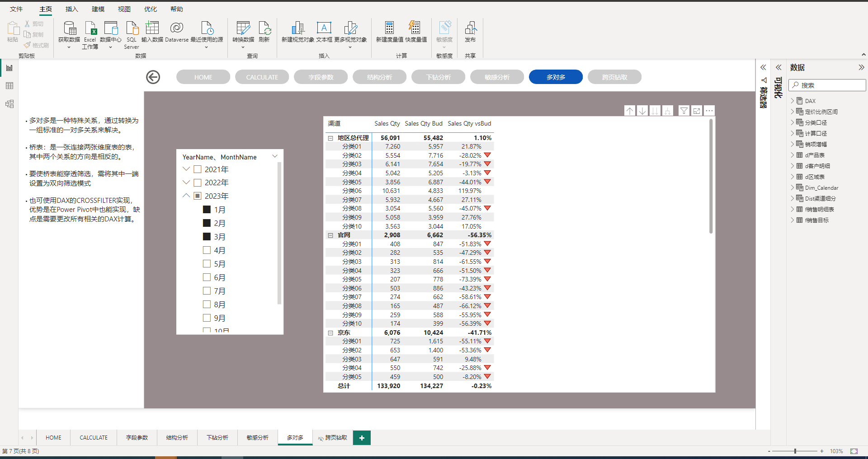Collapse the 官网 matrix row
Image resolution: width=868 pixels, height=459 pixels.
(x=330, y=235)
